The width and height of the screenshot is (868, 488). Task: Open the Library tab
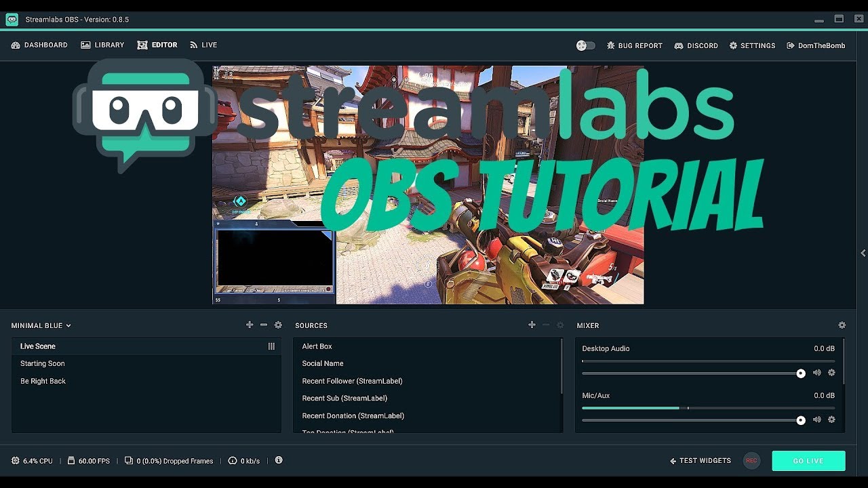tap(102, 45)
